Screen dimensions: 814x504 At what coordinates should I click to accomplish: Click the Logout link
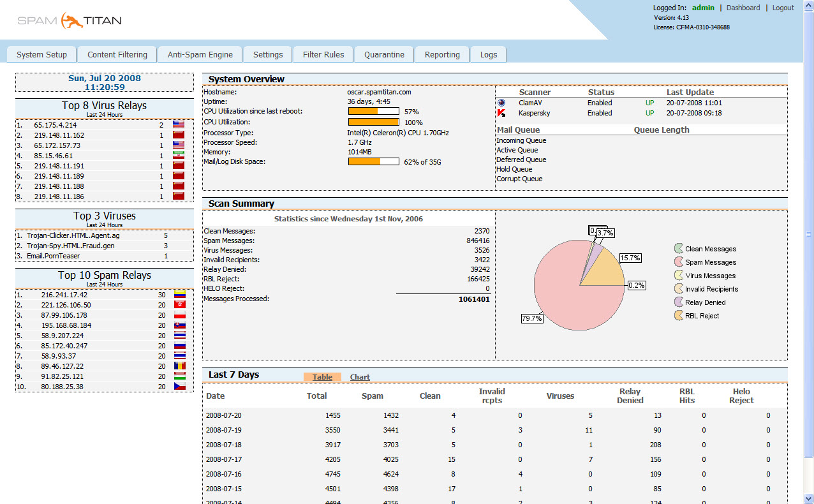(783, 8)
